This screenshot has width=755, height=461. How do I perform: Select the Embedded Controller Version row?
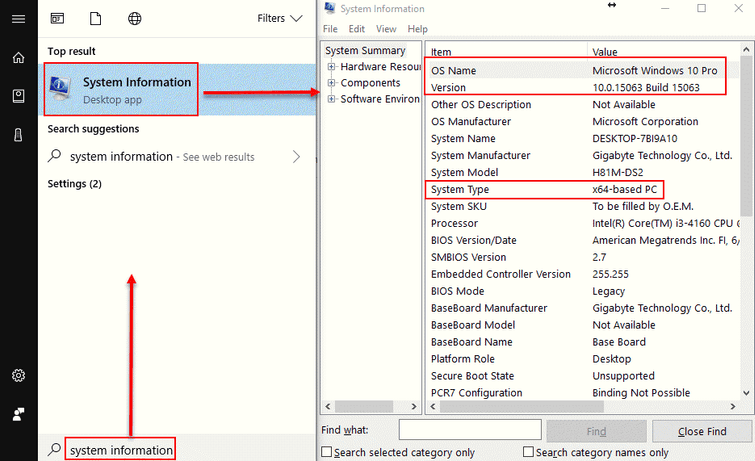(583, 274)
